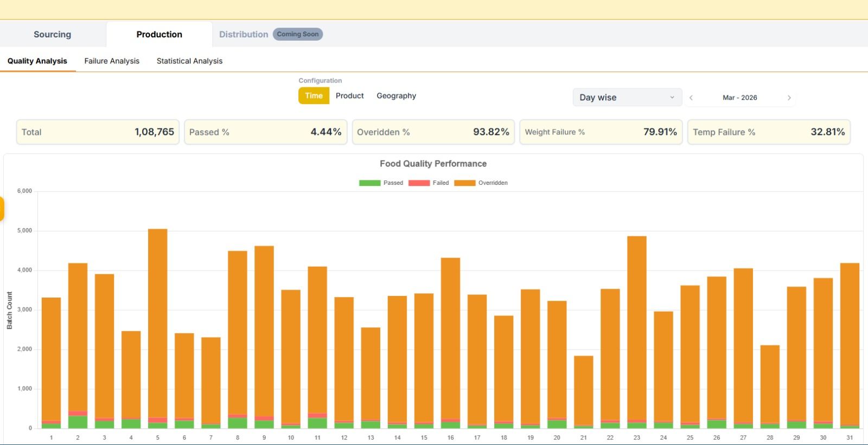Open Failure Analysis sub-tab

coord(112,61)
